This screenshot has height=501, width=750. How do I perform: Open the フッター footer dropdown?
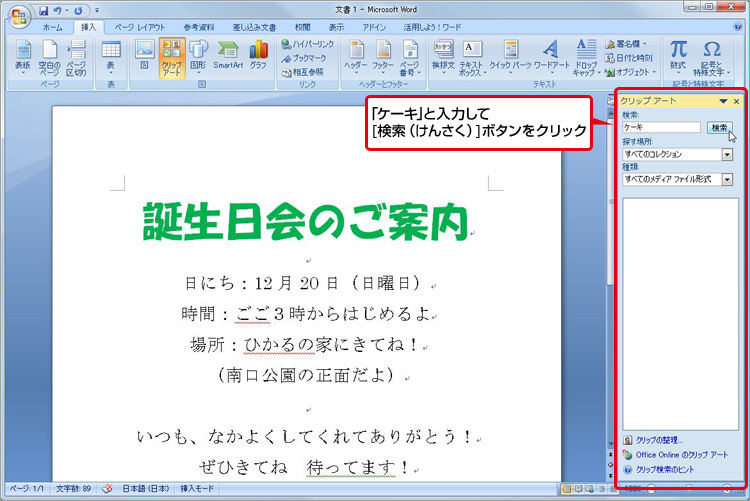(x=383, y=58)
